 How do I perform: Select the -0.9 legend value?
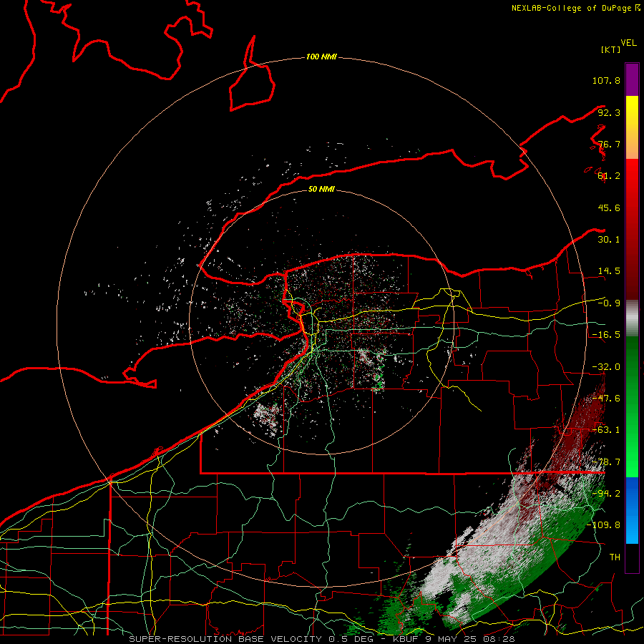609,303
